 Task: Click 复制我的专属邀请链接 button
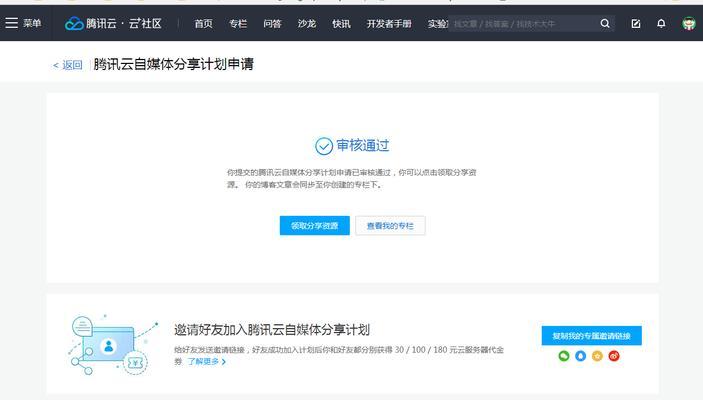[591, 336]
